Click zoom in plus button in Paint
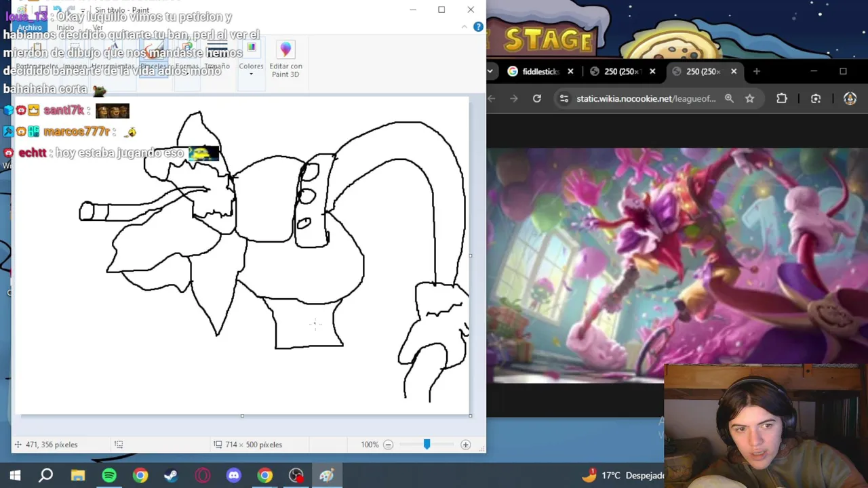This screenshot has width=868, height=488. (465, 445)
